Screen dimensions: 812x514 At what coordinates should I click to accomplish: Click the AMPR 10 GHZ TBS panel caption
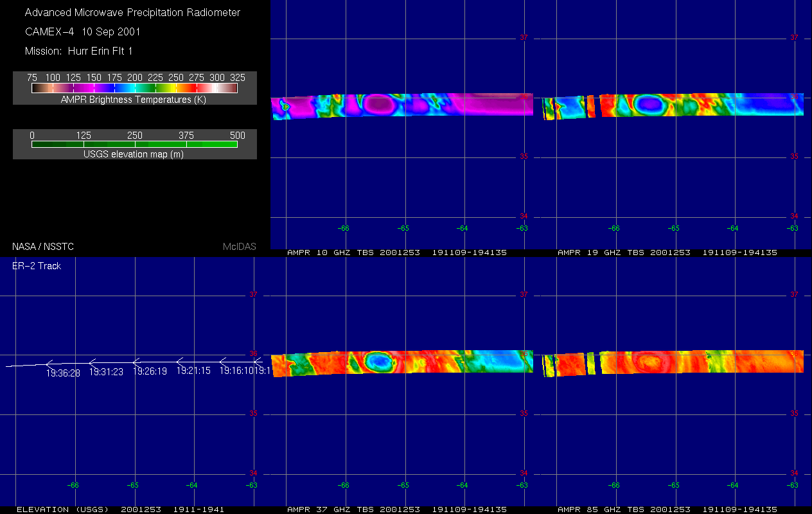click(396, 253)
